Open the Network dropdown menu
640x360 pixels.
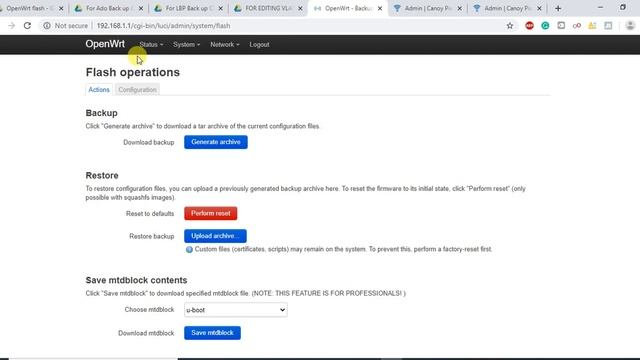click(225, 44)
